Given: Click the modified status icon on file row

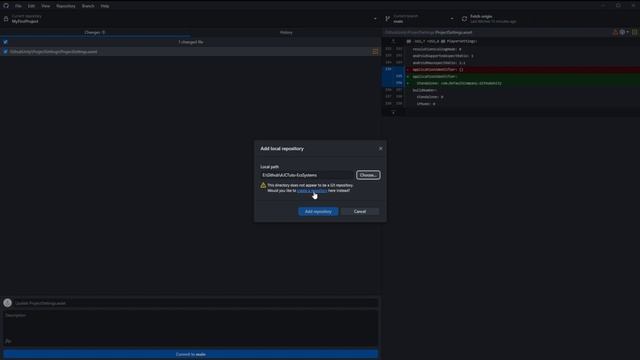Looking at the screenshot, I should 375,52.
